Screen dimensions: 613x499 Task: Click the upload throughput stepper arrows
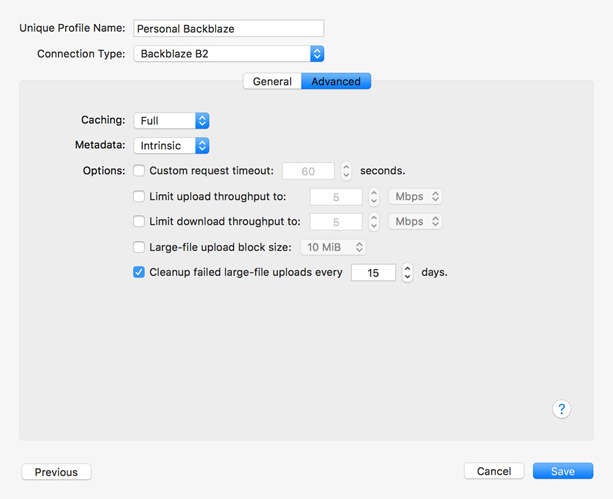pos(374,197)
